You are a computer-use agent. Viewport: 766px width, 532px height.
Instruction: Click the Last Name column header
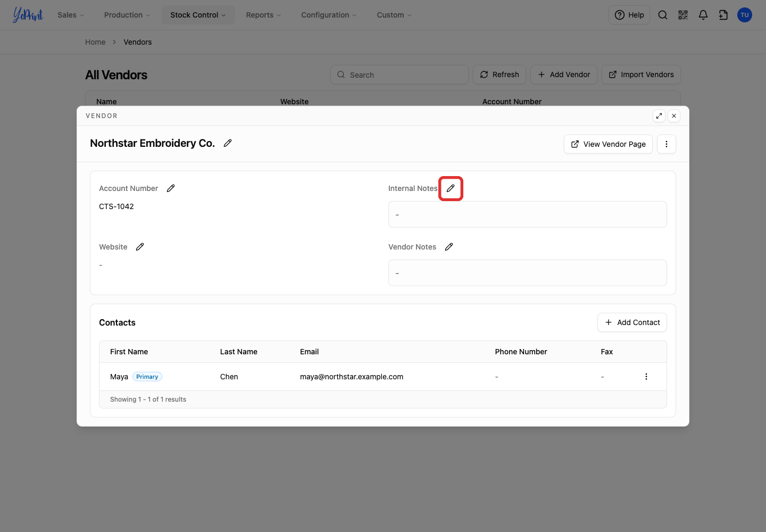pyautogui.click(x=239, y=352)
